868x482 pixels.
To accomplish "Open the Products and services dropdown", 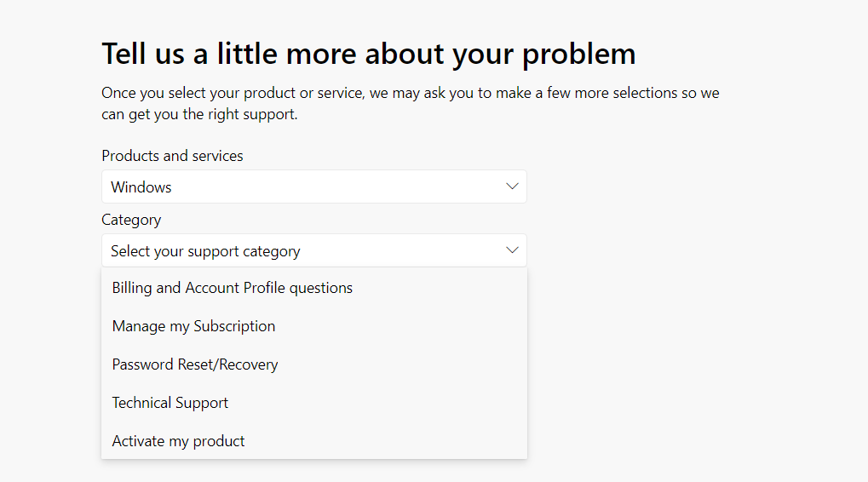I will click(x=313, y=186).
